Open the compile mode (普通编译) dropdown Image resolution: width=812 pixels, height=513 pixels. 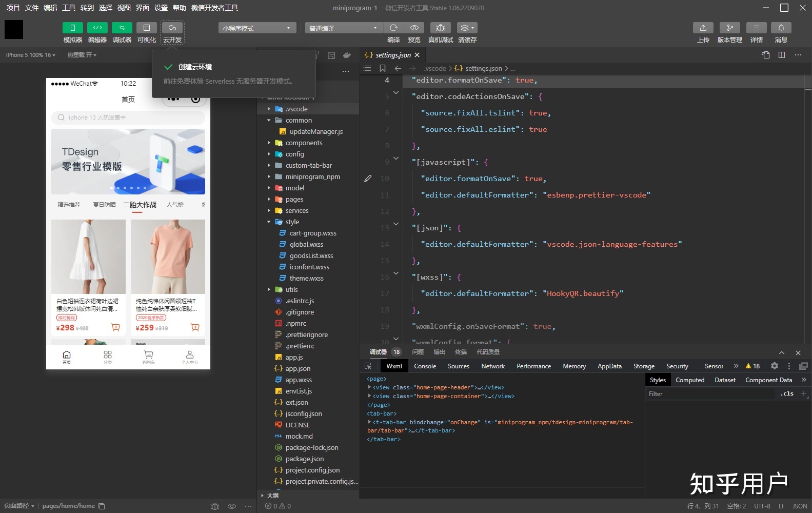tap(344, 28)
